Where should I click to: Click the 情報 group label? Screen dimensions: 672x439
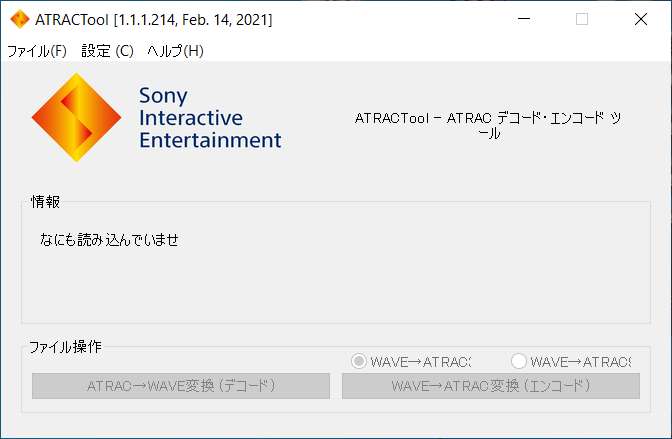point(45,202)
